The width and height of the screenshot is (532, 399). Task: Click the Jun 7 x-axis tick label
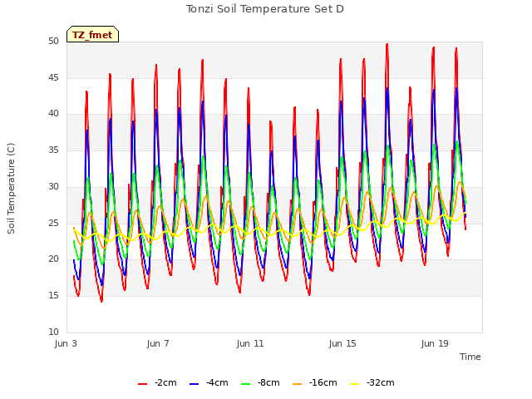tap(158, 343)
